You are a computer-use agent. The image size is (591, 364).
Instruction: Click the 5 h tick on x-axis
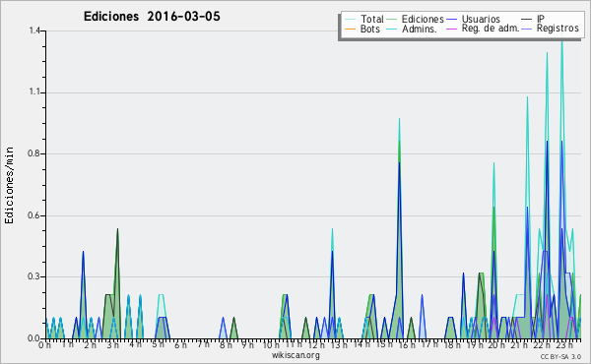point(159,344)
